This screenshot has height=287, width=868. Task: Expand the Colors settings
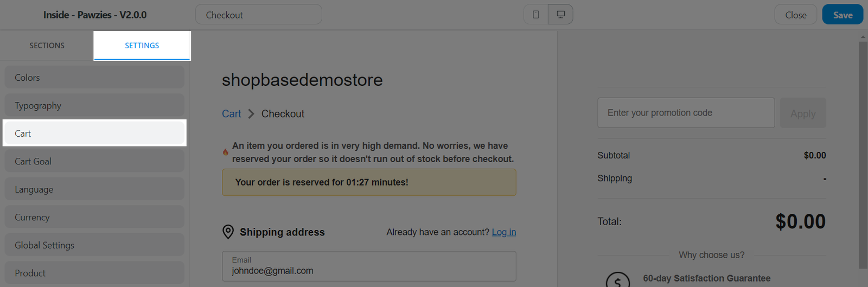pos(94,78)
